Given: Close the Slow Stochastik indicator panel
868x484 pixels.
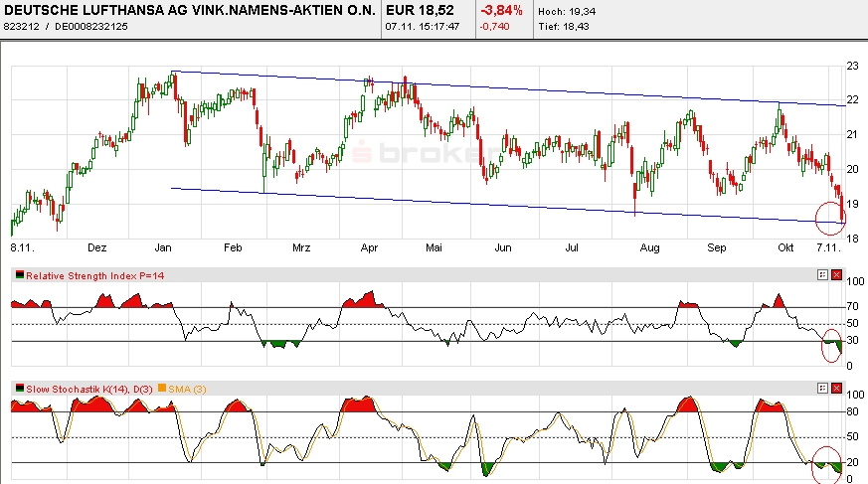Looking at the screenshot, I should (836, 386).
